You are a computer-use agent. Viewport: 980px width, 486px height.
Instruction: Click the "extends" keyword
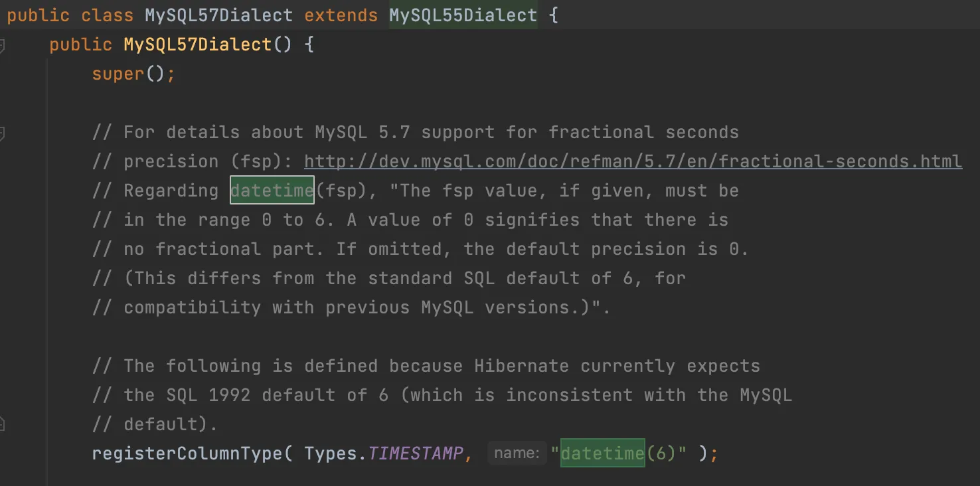click(341, 15)
